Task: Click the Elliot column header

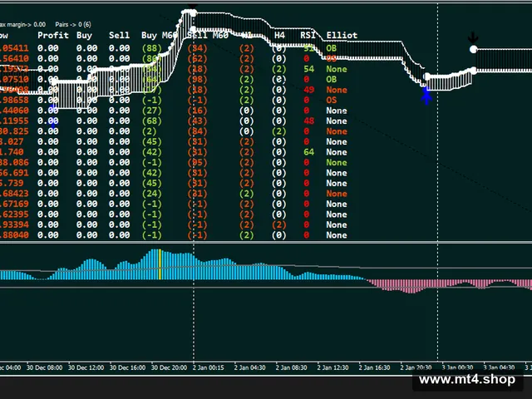Action: (x=342, y=35)
